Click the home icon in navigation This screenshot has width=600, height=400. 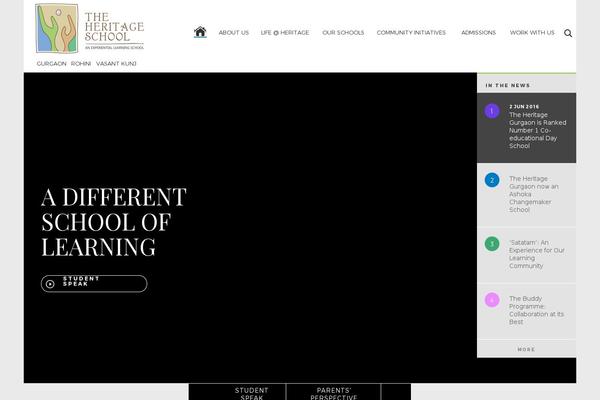pyautogui.click(x=200, y=32)
